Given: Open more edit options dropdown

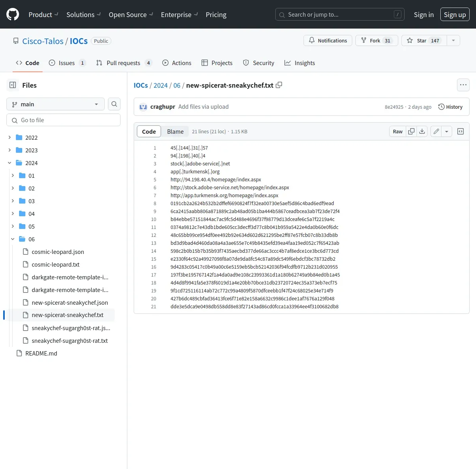Looking at the screenshot, I should (x=447, y=131).
